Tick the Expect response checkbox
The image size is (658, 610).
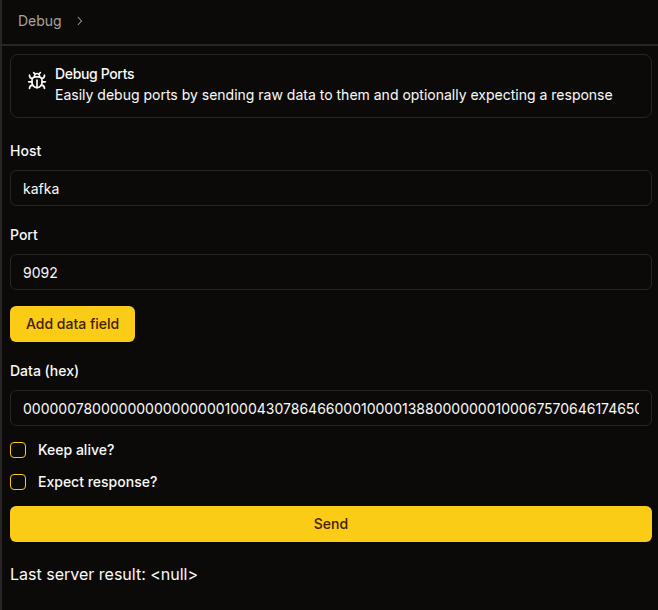pyautogui.click(x=18, y=482)
